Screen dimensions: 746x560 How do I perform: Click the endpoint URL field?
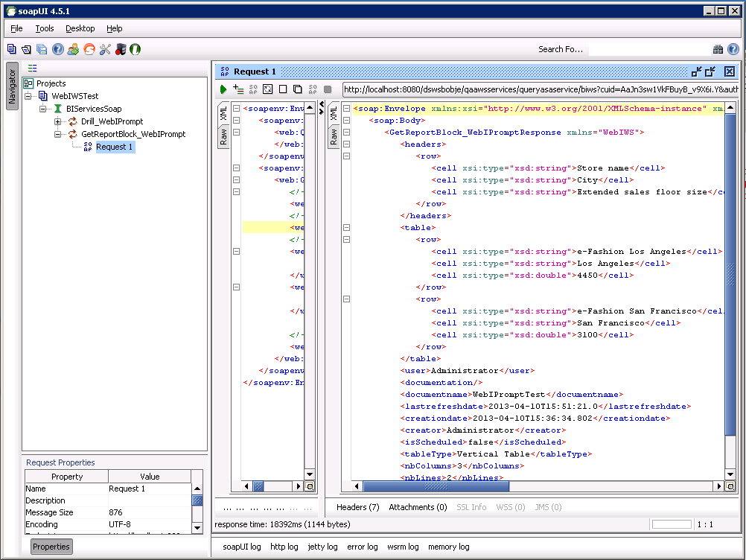point(541,89)
